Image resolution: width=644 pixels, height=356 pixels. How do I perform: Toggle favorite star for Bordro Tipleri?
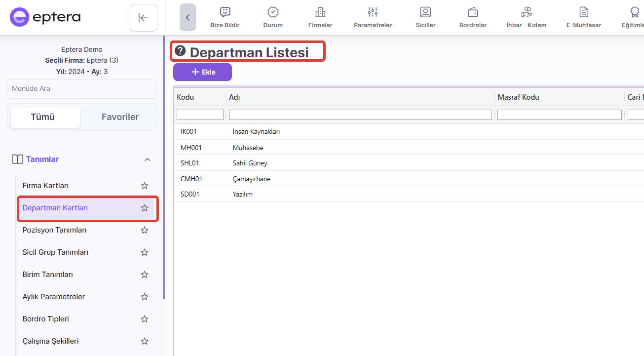point(145,319)
